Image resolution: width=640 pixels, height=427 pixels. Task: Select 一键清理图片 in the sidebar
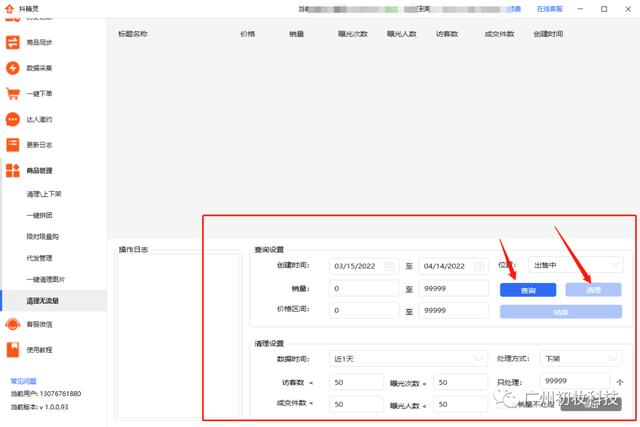[46, 279]
